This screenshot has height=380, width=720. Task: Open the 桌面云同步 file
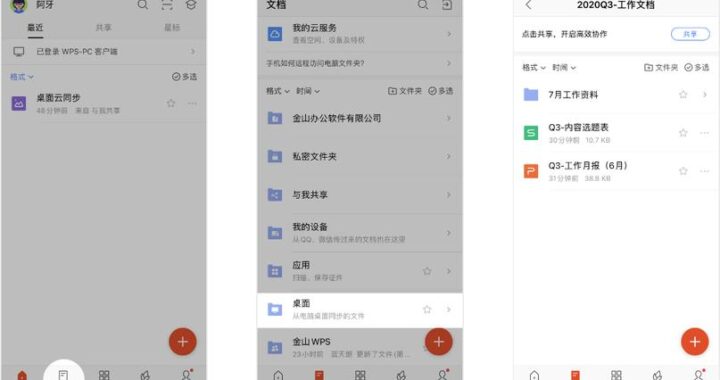pyautogui.click(x=104, y=104)
